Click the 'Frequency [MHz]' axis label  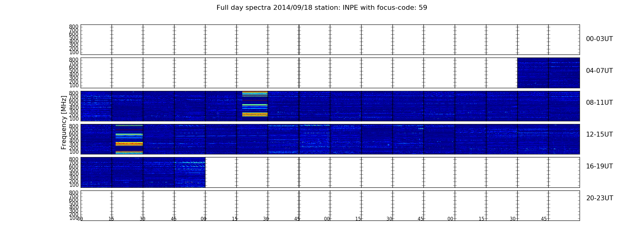(x=64, y=123)
